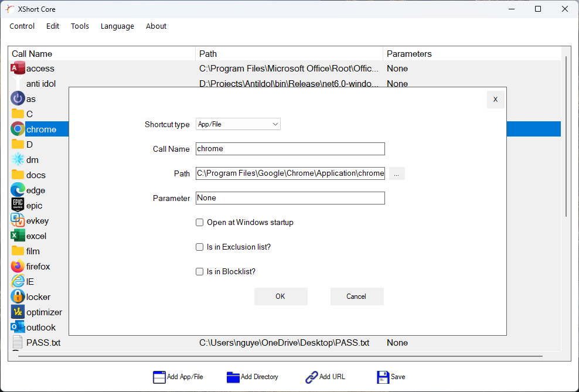
Task: Click the access row path cell
Action: (x=289, y=69)
